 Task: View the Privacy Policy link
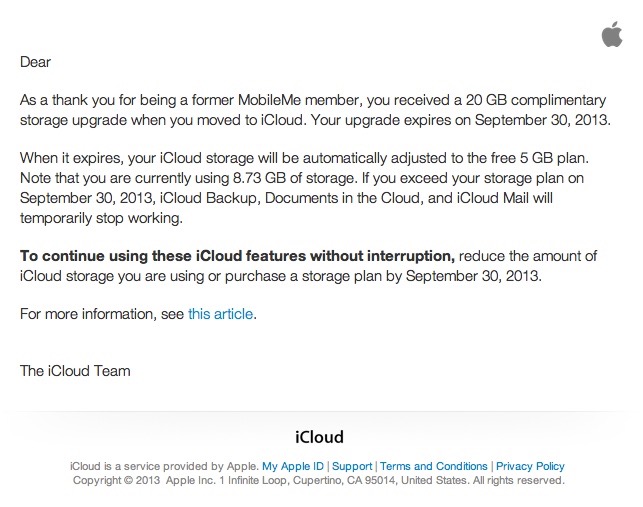pyautogui.click(x=530, y=466)
